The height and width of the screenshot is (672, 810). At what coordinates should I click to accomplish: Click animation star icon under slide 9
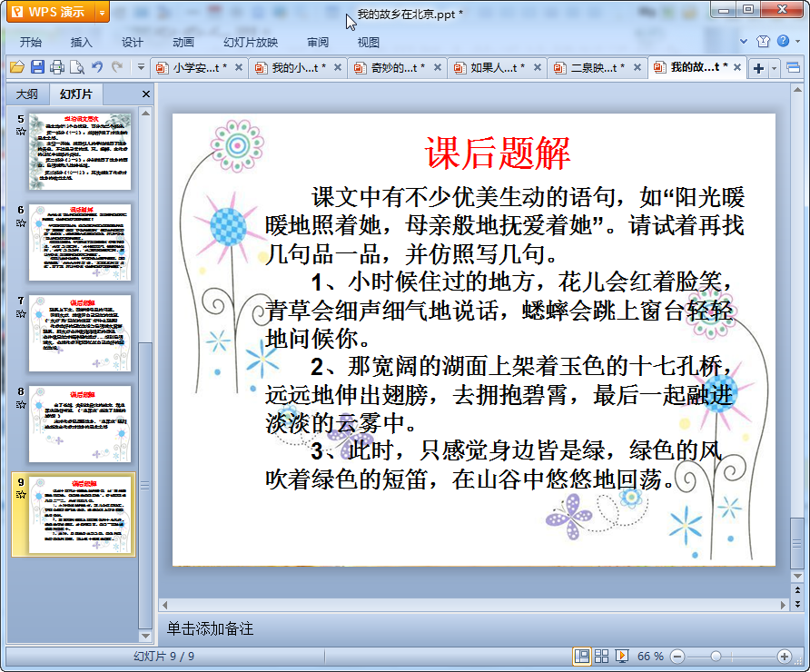click(x=21, y=495)
